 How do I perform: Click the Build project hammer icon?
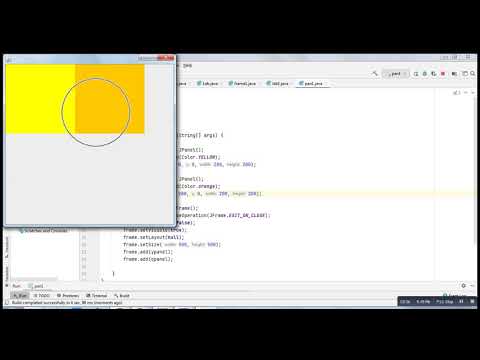tap(375, 73)
